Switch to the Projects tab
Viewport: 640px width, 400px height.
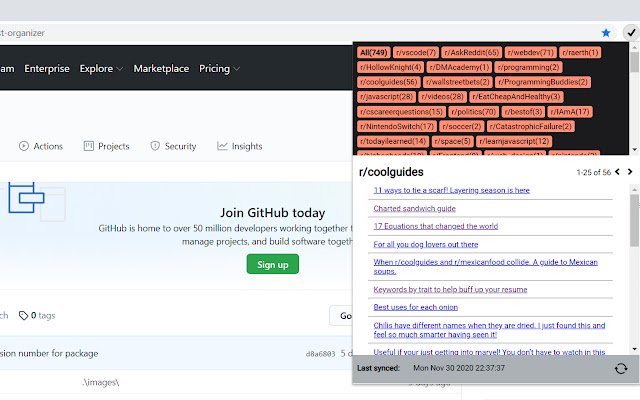click(107, 146)
